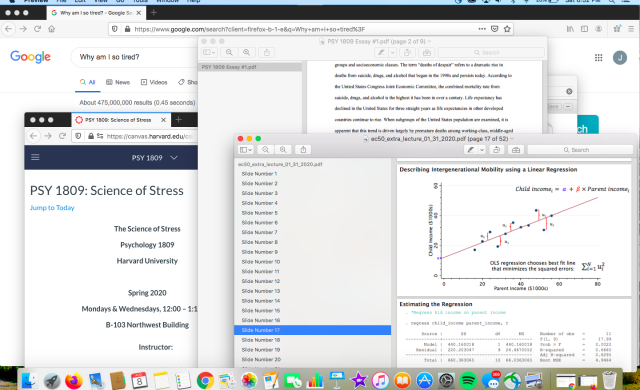The width and height of the screenshot is (640, 390).
Task: Open Trash in the Dock
Action: [x=609, y=380]
